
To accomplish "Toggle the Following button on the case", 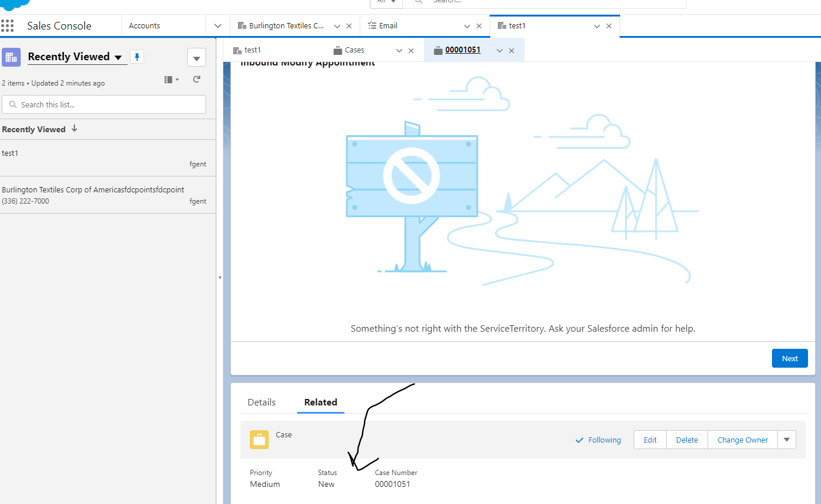I will (x=598, y=440).
